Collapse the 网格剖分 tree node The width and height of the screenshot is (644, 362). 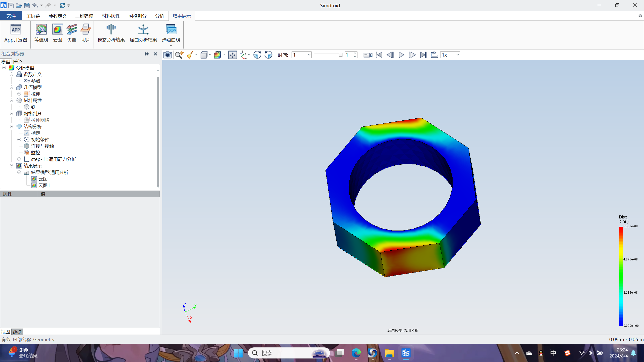coord(12,113)
